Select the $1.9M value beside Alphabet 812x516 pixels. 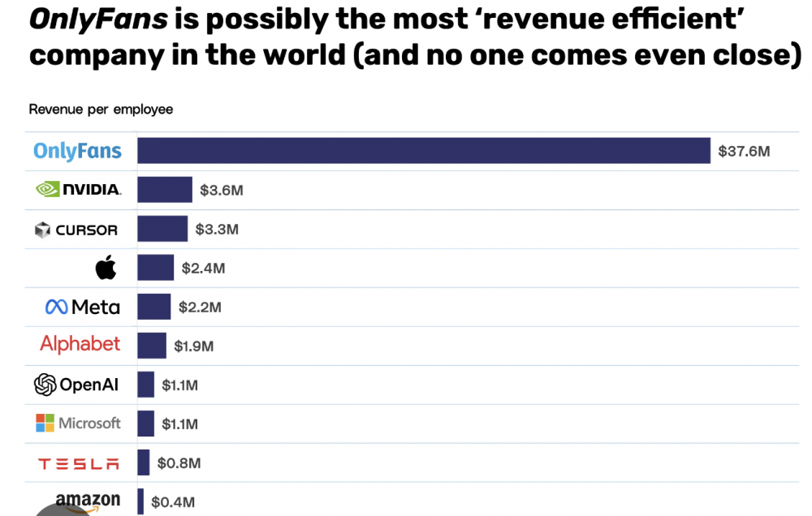click(194, 346)
